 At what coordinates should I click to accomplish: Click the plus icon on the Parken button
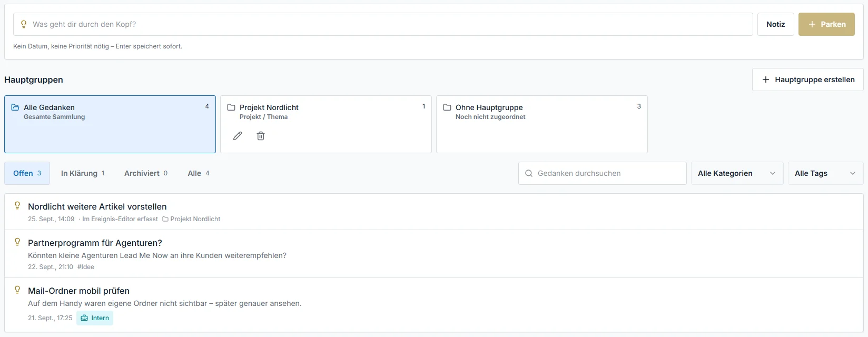pos(812,24)
